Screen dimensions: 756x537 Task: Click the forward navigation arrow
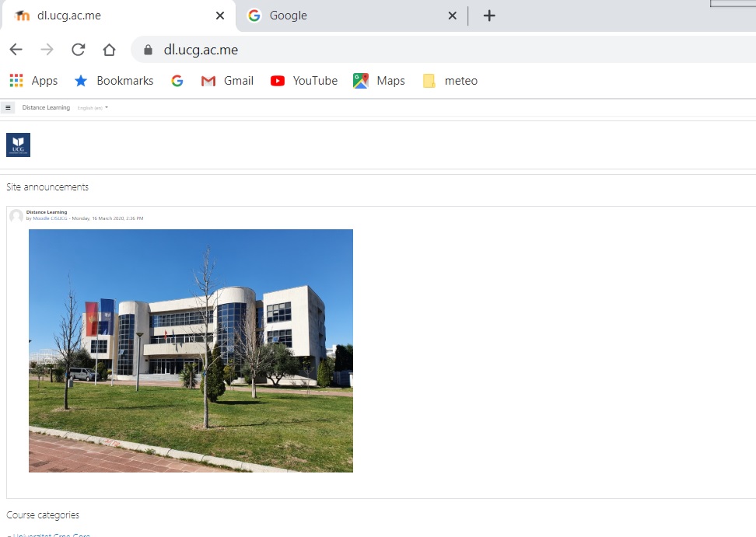click(x=47, y=50)
